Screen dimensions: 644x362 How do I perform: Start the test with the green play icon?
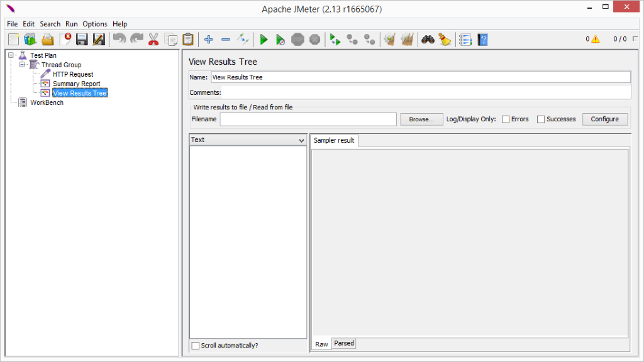[x=264, y=40]
